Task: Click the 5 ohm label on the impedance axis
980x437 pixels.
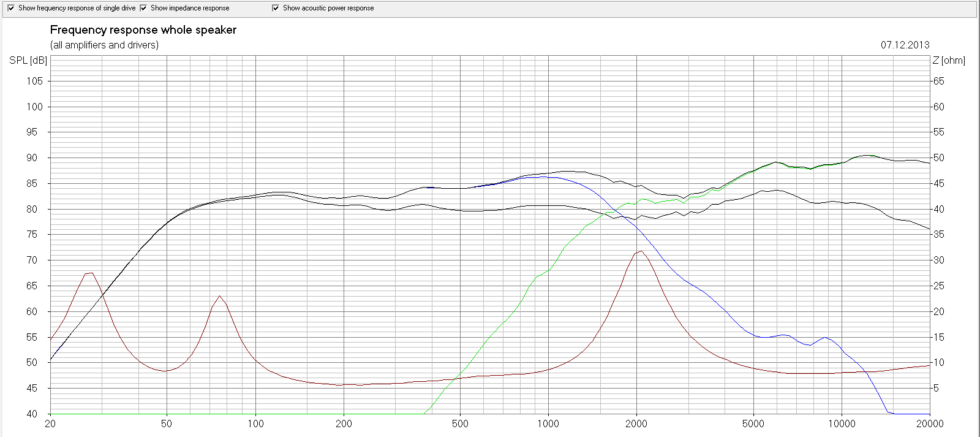Action: point(936,388)
